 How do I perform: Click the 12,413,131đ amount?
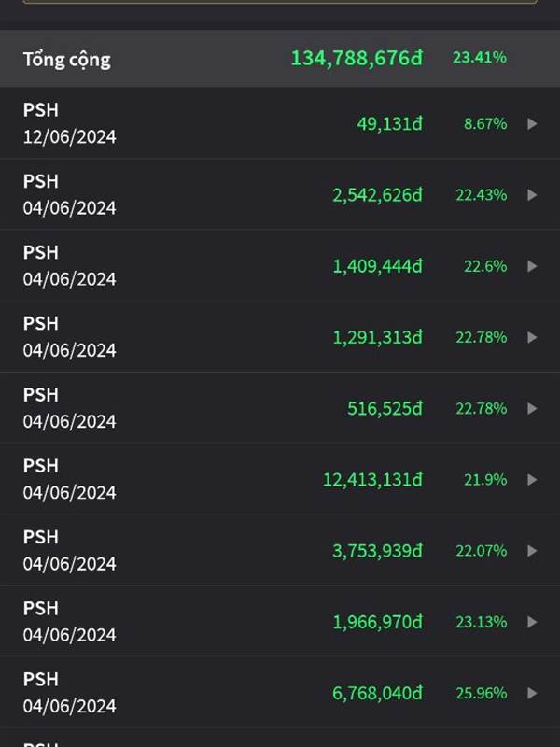pyautogui.click(x=372, y=479)
